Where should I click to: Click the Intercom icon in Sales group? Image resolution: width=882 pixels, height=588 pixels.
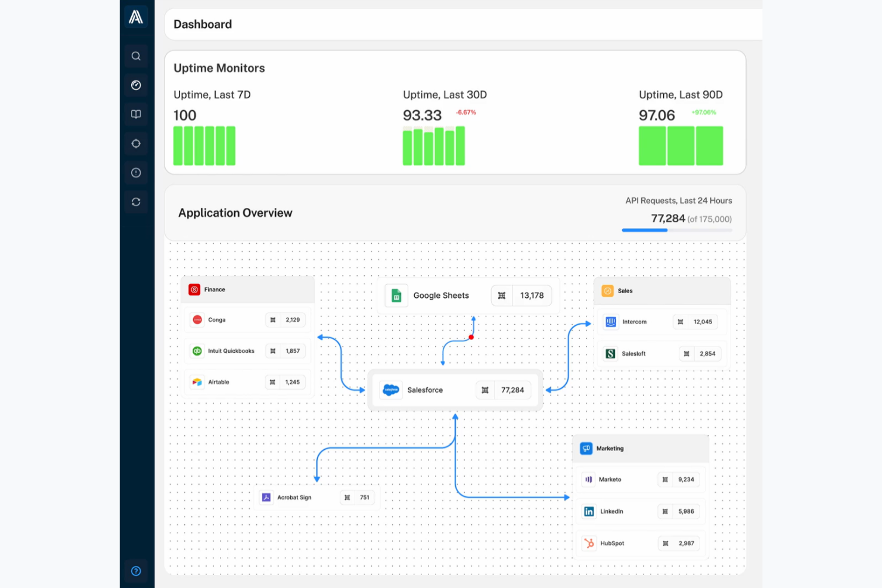(x=610, y=321)
